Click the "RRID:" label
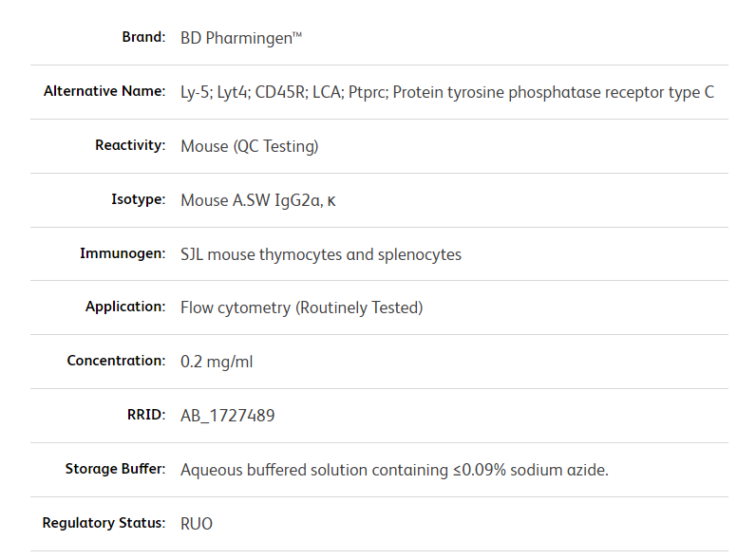Image resolution: width=756 pixels, height=559 pixels. pyautogui.click(x=145, y=415)
